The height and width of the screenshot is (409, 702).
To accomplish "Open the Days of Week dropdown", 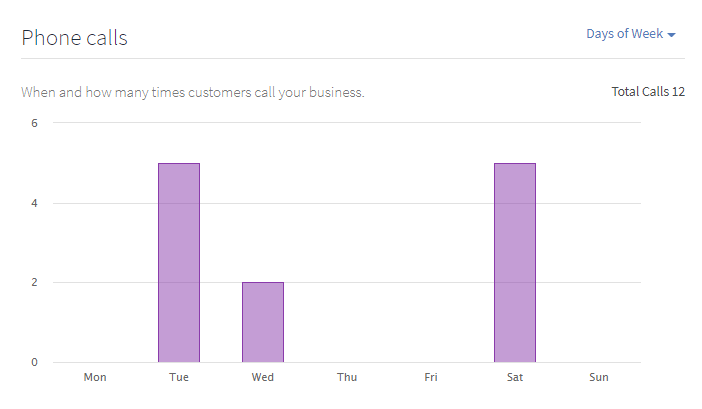I will click(630, 34).
